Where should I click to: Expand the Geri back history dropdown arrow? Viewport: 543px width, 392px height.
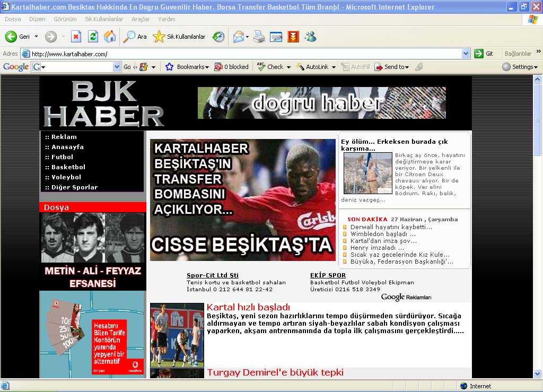[36, 37]
